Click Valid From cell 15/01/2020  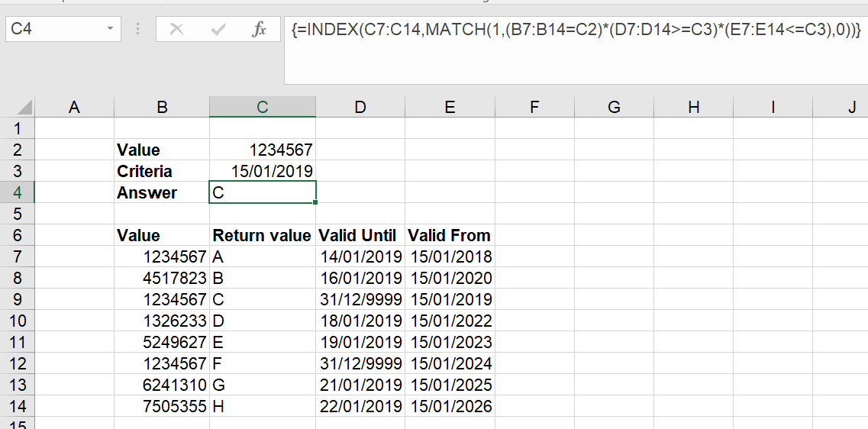tap(450, 278)
